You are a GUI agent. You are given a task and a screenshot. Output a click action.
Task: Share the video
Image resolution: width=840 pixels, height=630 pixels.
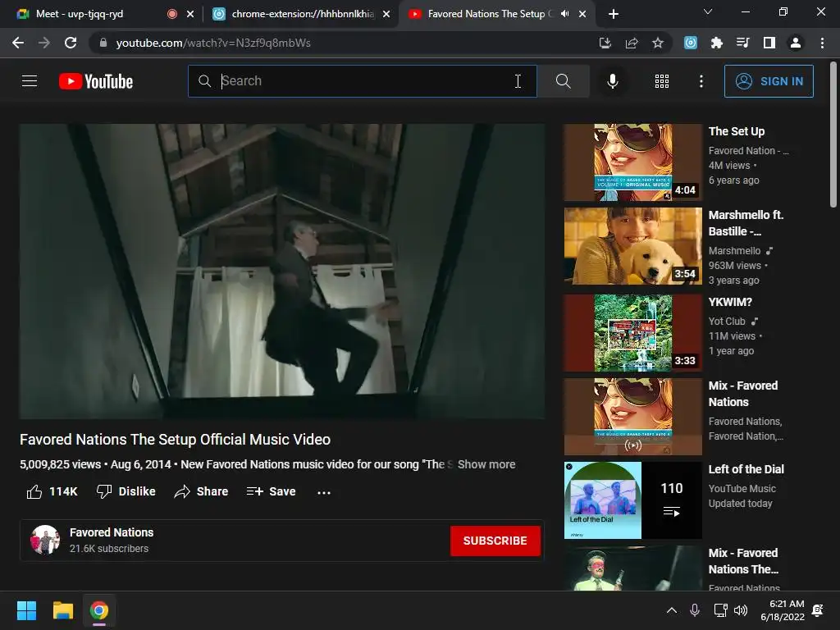pos(202,491)
